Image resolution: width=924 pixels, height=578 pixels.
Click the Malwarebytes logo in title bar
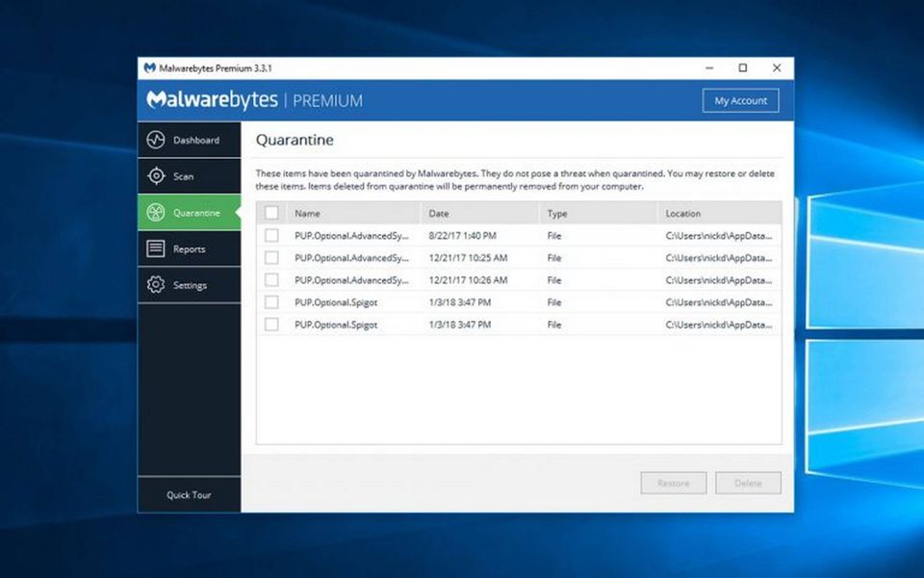[x=149, y=68]
